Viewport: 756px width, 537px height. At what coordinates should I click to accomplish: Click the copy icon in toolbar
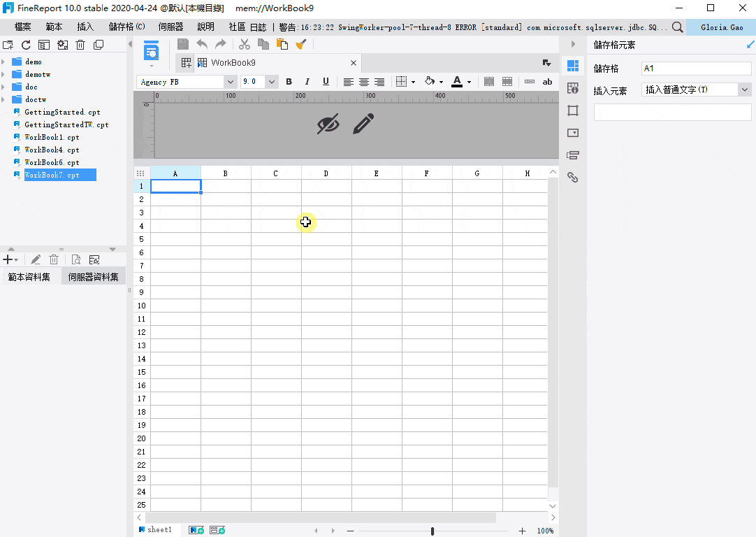click(x=263, y=44)
